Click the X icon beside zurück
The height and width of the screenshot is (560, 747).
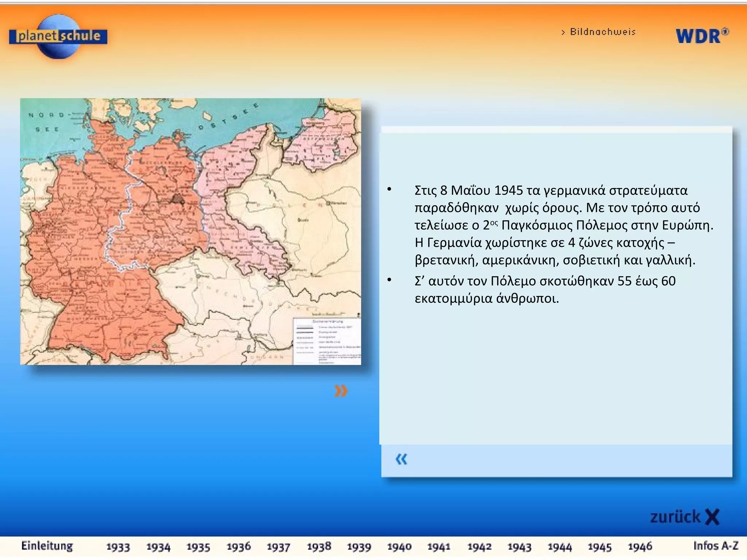tap(712, 517)
